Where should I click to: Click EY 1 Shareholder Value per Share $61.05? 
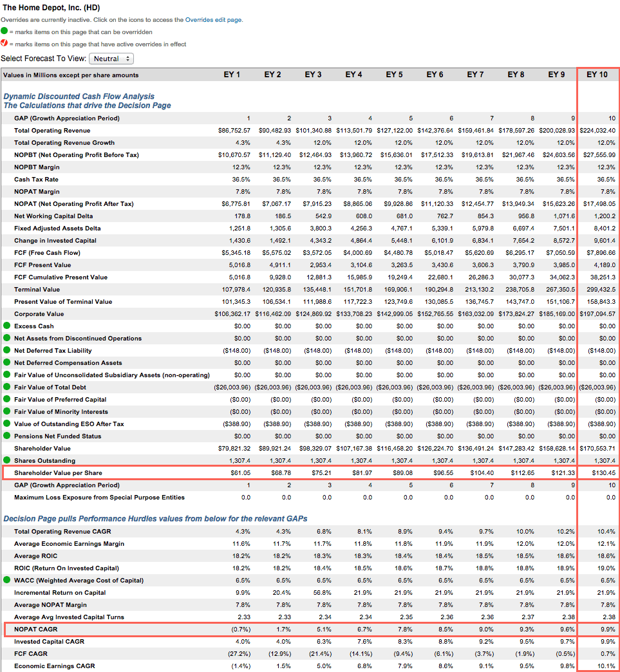[241, 472]
